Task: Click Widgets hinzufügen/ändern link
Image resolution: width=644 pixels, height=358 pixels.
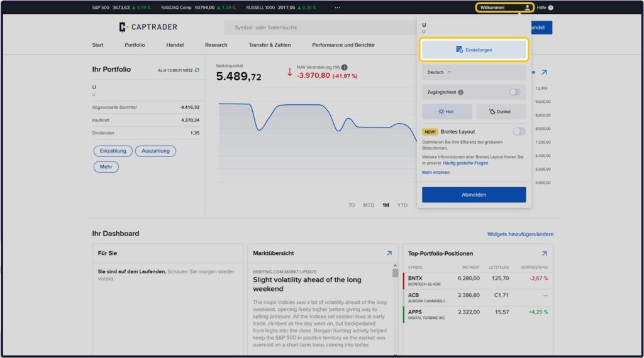Action: click(x=520, y=234)
